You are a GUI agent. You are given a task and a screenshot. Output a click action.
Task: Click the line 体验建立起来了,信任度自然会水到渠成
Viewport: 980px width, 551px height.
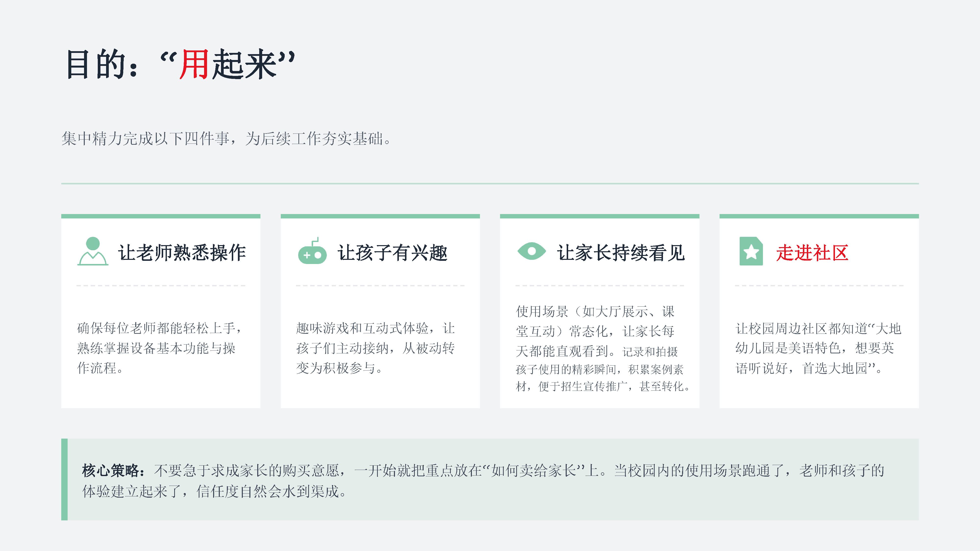[214, 492]
